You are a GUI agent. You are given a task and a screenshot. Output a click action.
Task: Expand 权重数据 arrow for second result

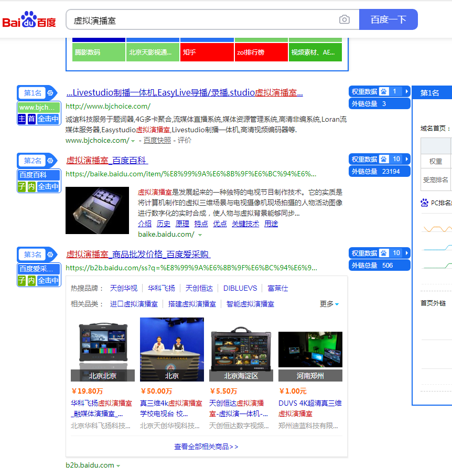[406, 159]
